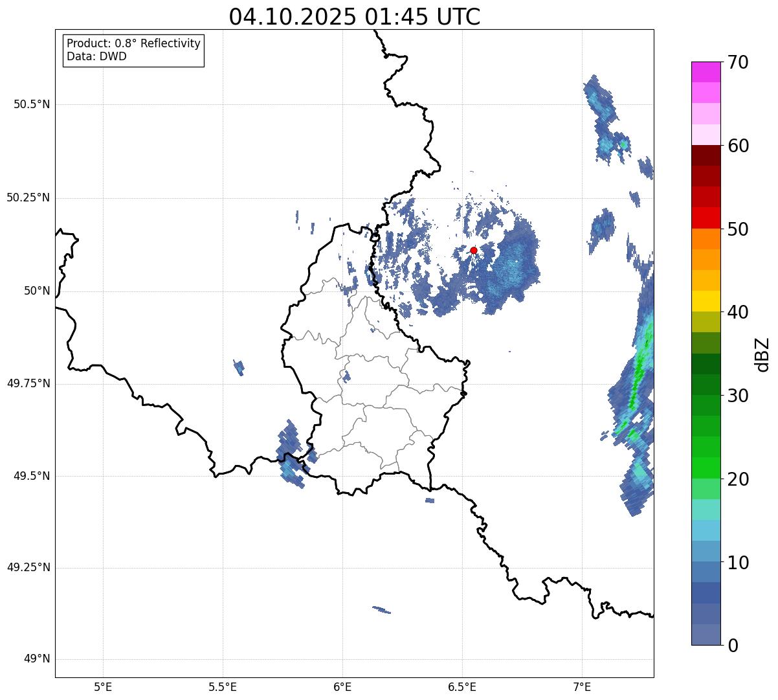Click the olive colorbar swatch below 40

(x=706, y=322)
